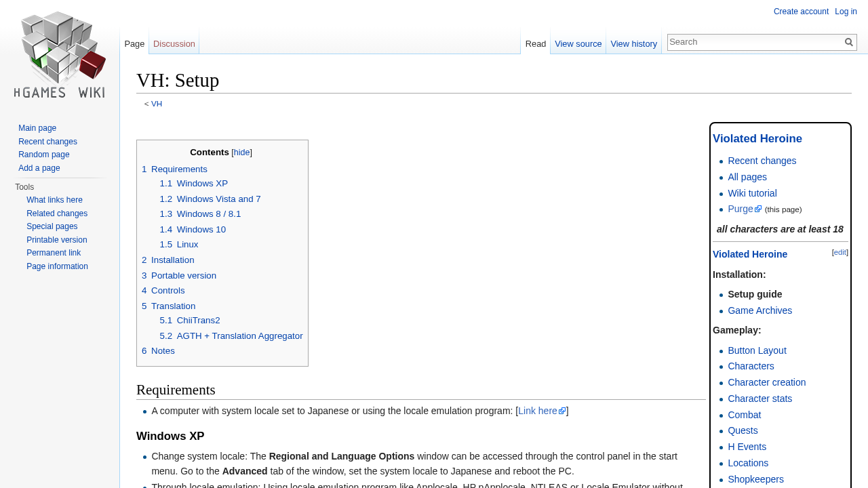The image size is (868, 488).
Task: Open the Character creation link
Action: [x=767, y=382]
